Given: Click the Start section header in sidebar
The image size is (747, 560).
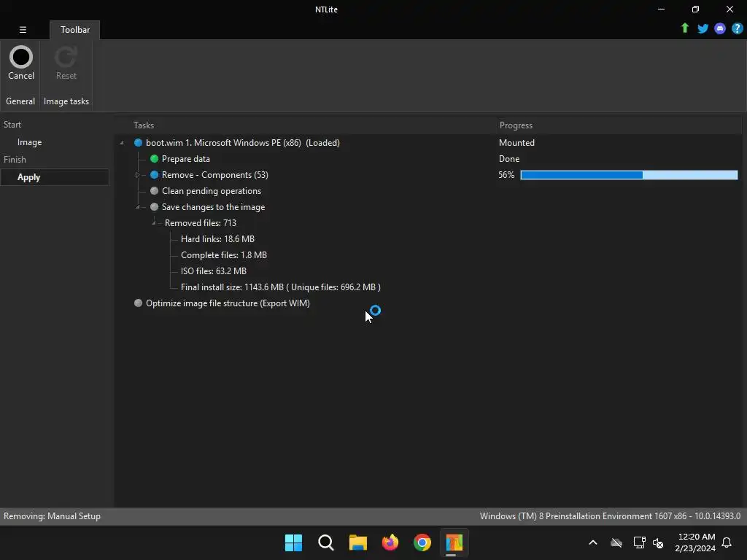Looking at the screenshot, I should click(12, 125).
